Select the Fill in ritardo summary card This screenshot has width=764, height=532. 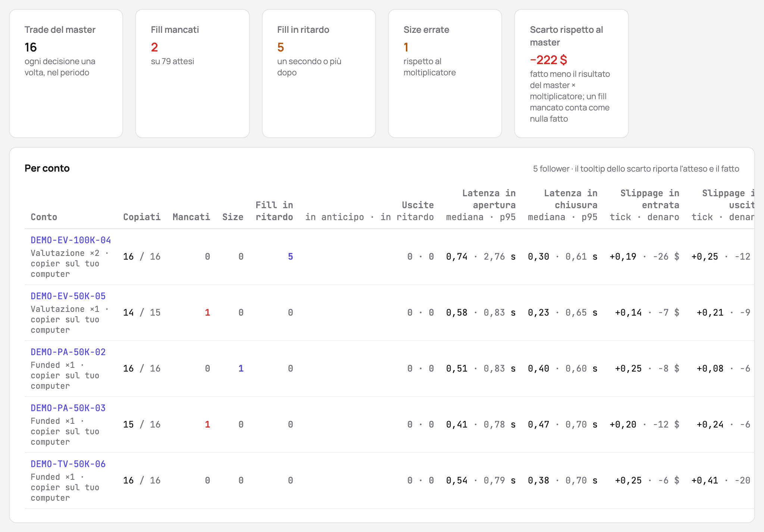click(319, 73)
